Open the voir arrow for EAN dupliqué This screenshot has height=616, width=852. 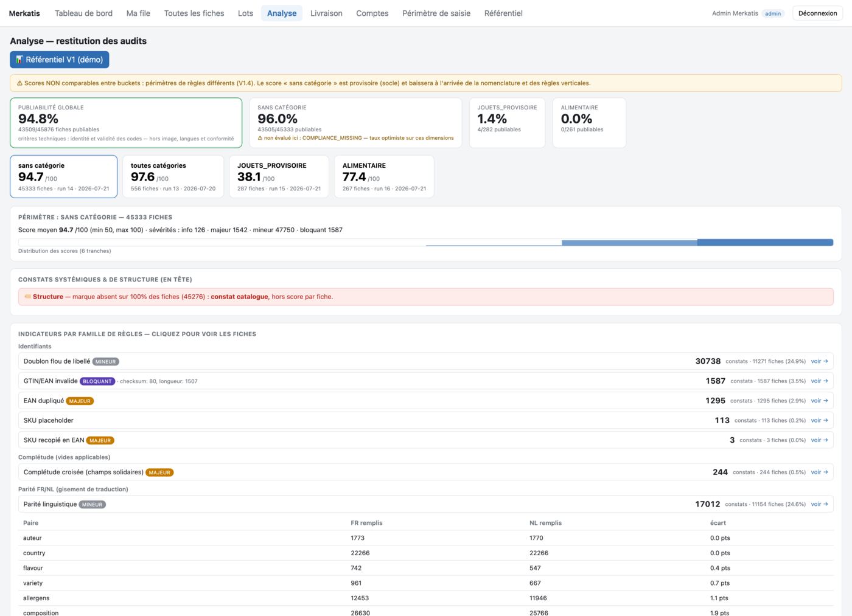point(819,401)
